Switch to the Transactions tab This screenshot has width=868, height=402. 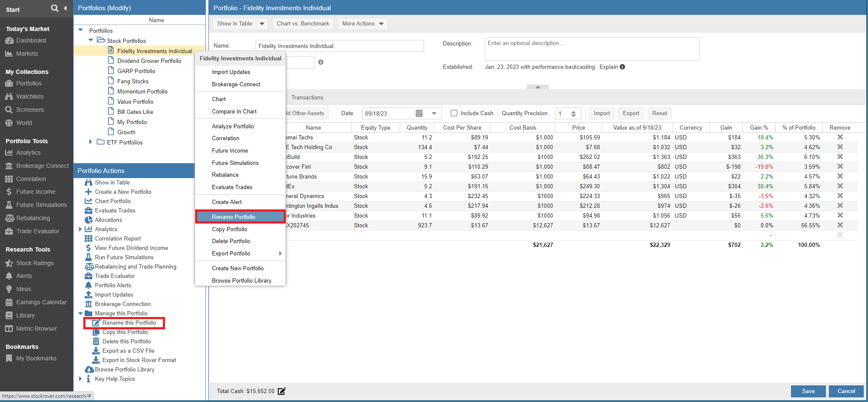[307, 97]
